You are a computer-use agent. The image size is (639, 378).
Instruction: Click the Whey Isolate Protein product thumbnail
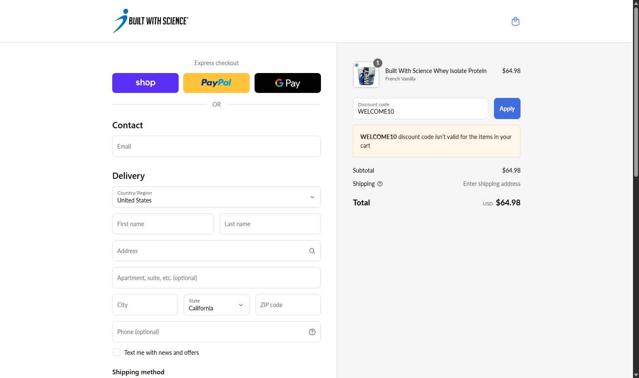(366, 75)
